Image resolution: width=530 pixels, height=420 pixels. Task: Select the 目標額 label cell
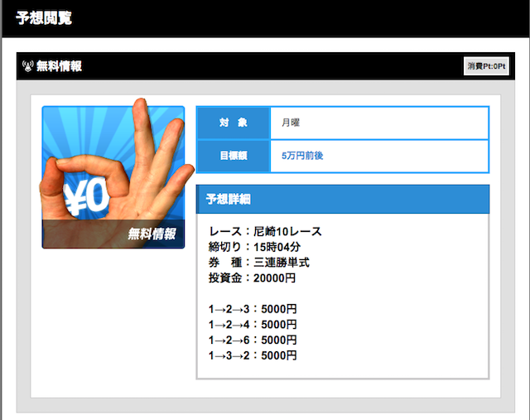tap(234, 156)
